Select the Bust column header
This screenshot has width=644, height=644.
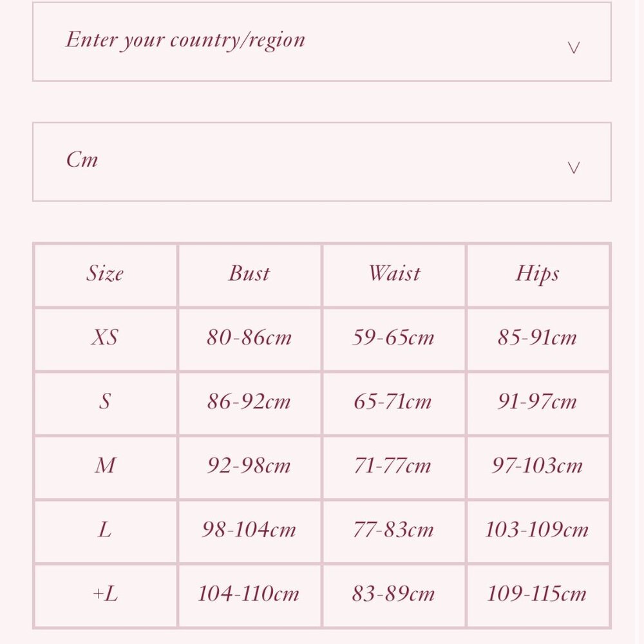(249, 274)
